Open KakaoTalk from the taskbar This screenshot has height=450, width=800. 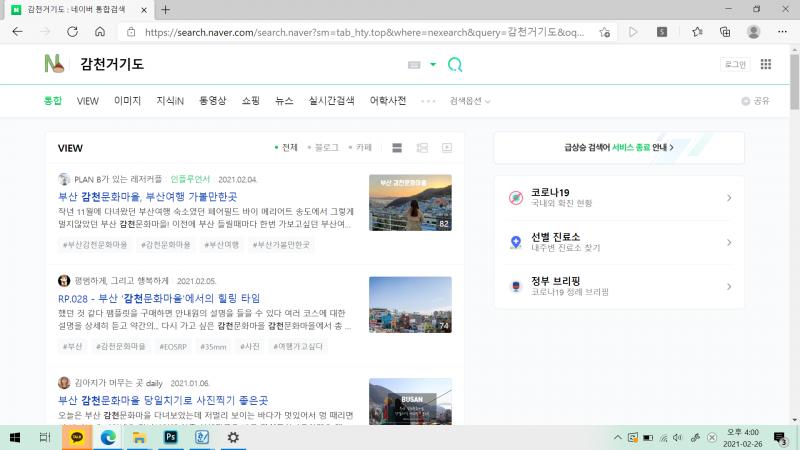point(77,437)
